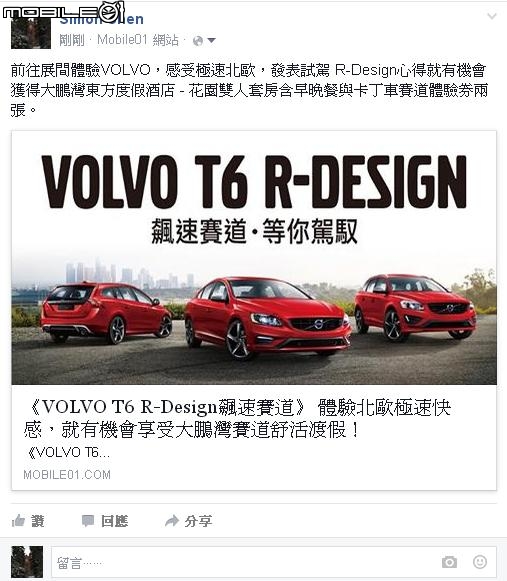Viewport: 507px width, 581px height.
Task: Click the Mobile01 網站 source link
Action: [138, 40]
